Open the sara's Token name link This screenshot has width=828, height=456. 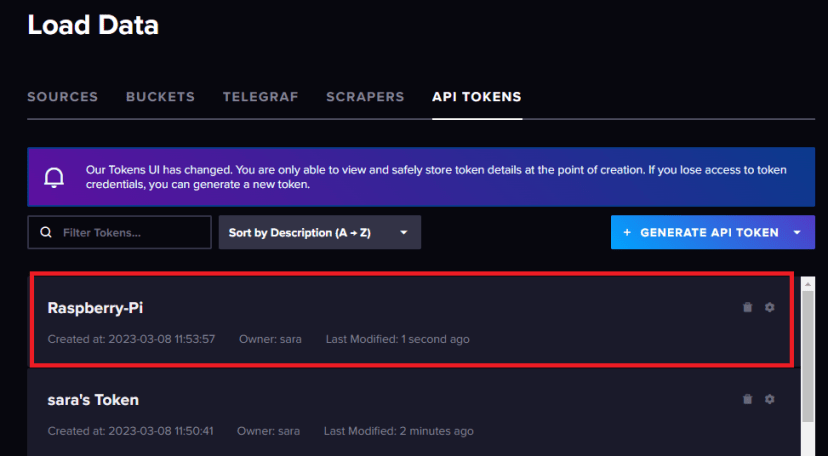[x=93, y=400]
